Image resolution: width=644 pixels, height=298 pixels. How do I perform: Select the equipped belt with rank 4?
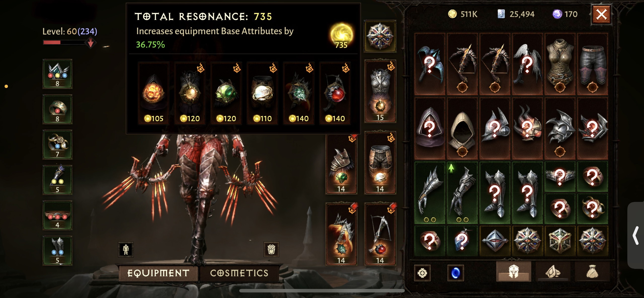57,215
